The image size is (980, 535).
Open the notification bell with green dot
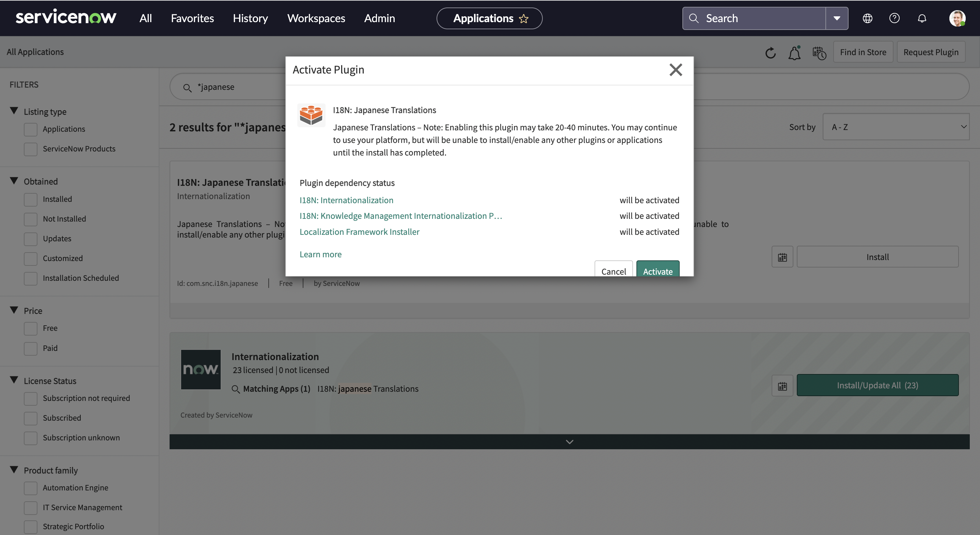point(794,52)
